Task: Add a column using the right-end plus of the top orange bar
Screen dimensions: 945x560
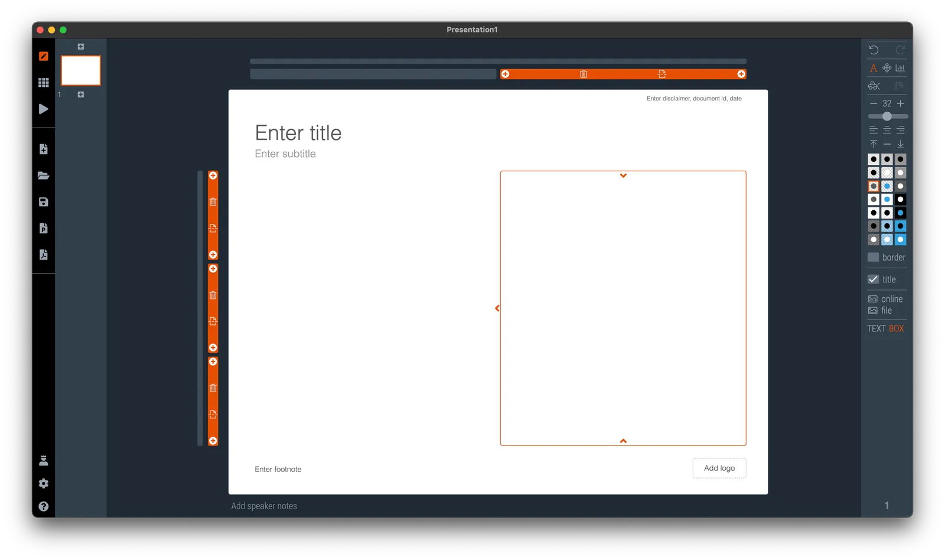Action: (741, 74)
